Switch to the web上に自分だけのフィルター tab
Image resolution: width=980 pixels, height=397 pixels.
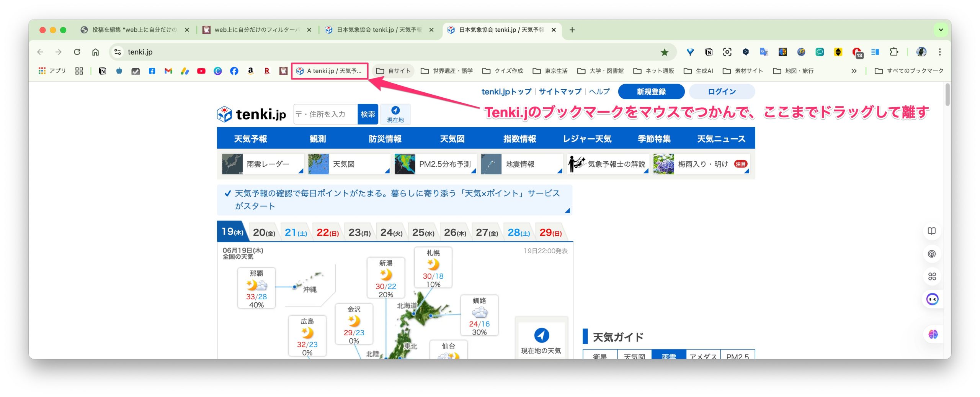coord(257,30)
